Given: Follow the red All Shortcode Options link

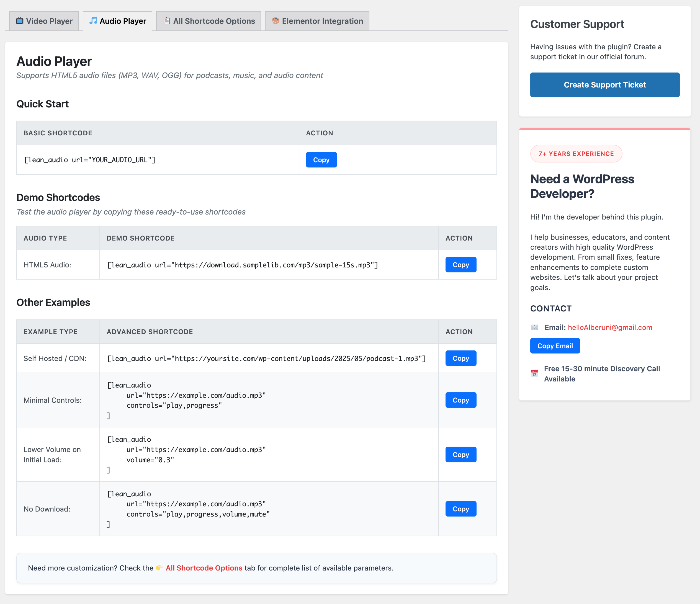Looking at the screenshot, I should [x=204, y=568].
